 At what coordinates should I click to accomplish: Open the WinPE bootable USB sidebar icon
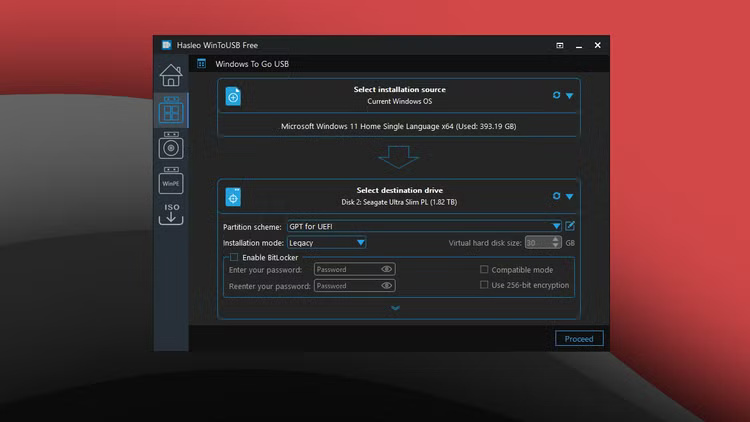point(171,183)
